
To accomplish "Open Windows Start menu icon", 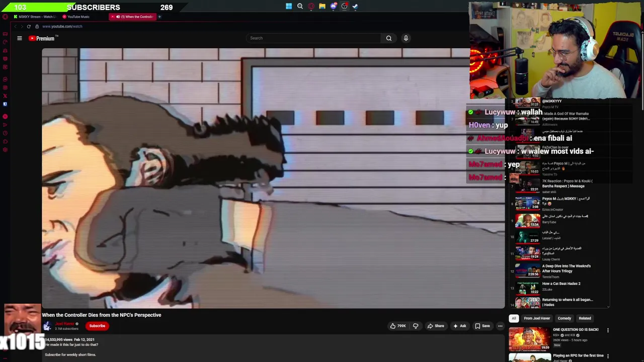I will pos(289,7).
